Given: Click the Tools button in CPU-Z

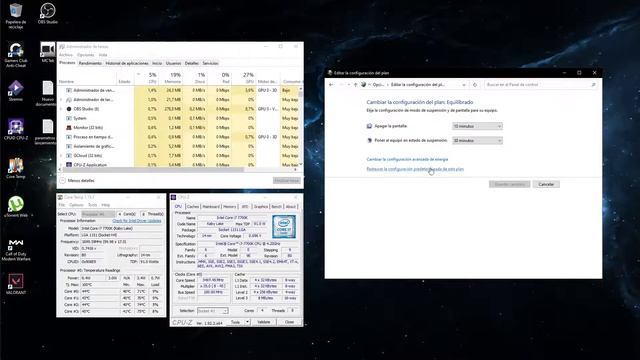Looking at the screenshot, I should pyautogui.click(x=236, y=322).
